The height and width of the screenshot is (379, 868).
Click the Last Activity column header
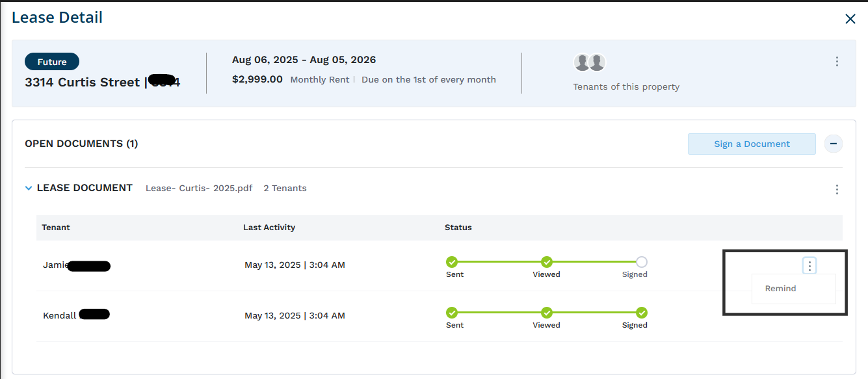click(x=269, y=228)
